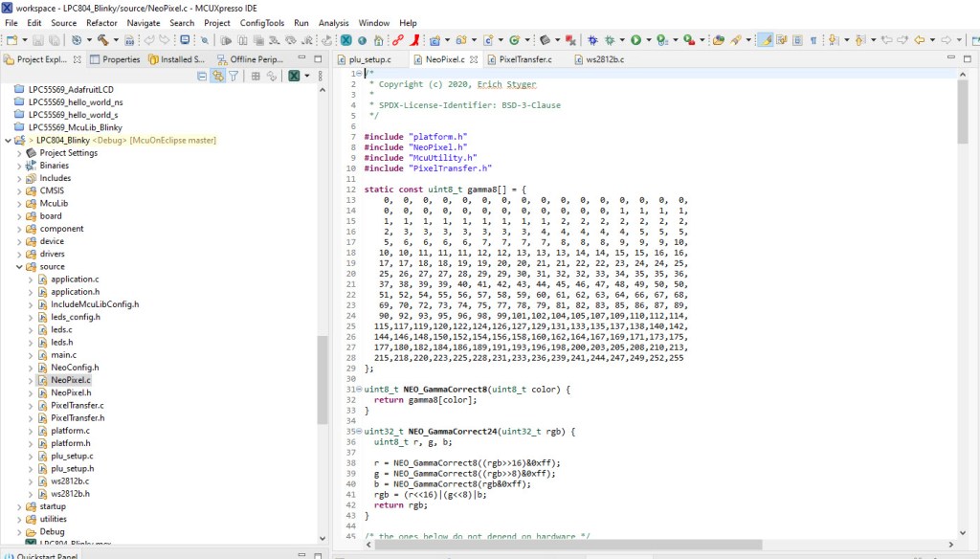The image size is (980, 559).
Task: Open the Run button dropdown arrow
Action: [x=648, y=40]
